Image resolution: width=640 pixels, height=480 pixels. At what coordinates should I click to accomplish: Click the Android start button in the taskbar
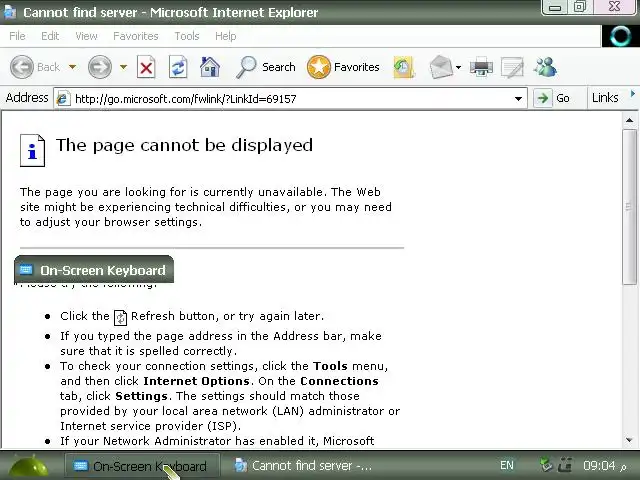coord(29,466)
